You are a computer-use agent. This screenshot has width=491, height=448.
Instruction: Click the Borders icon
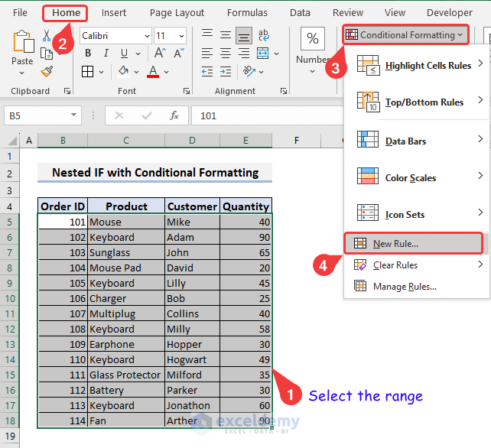88,71
